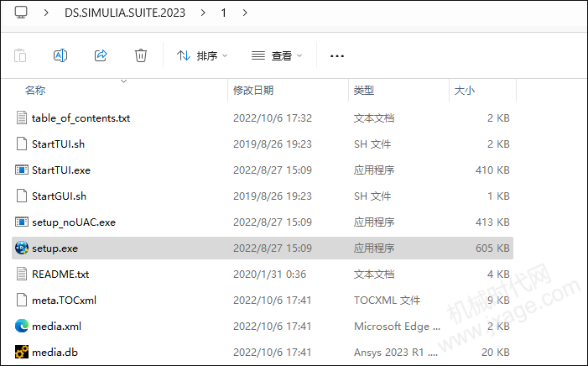Screen dimensions: 588x366
Task: Sort by the 类型 column header
Action: 364,90
